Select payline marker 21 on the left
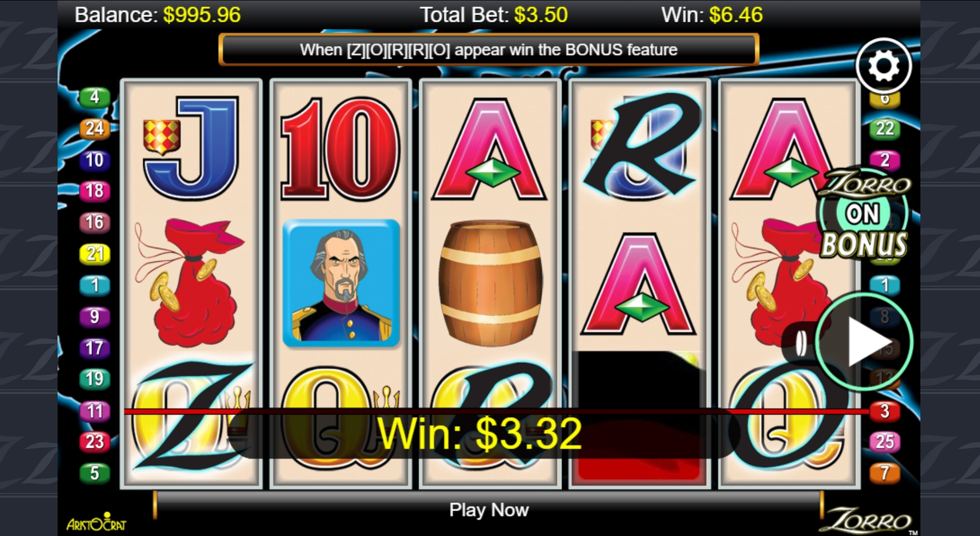 click(x=94, y=254)
